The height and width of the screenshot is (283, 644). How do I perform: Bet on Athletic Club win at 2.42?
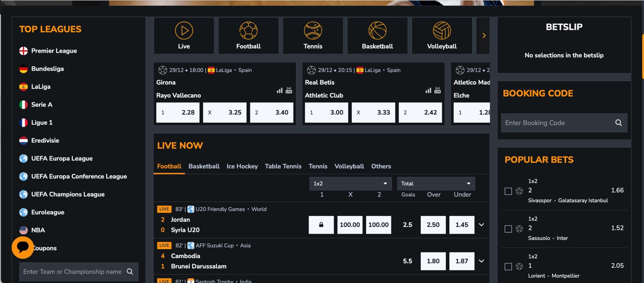point(420,112)
